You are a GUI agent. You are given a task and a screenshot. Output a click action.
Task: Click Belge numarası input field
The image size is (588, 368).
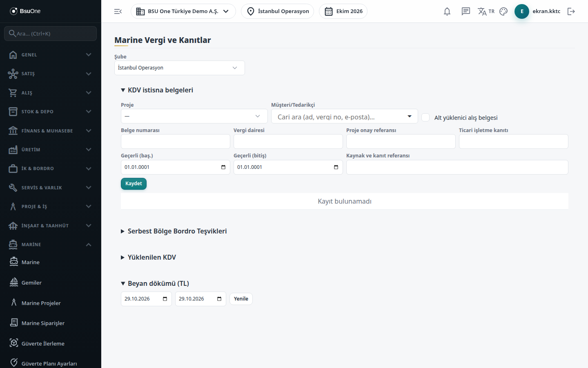tap(176, 141)
